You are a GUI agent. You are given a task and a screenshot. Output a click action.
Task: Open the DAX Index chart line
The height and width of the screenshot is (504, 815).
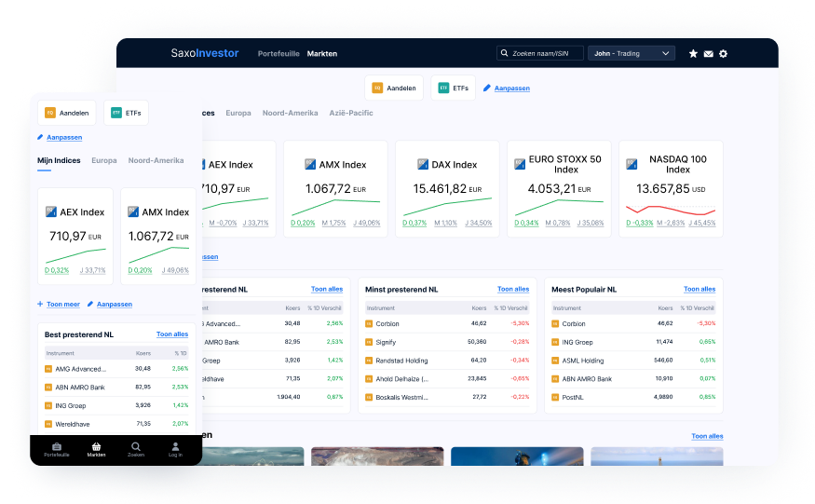[447, 207]
